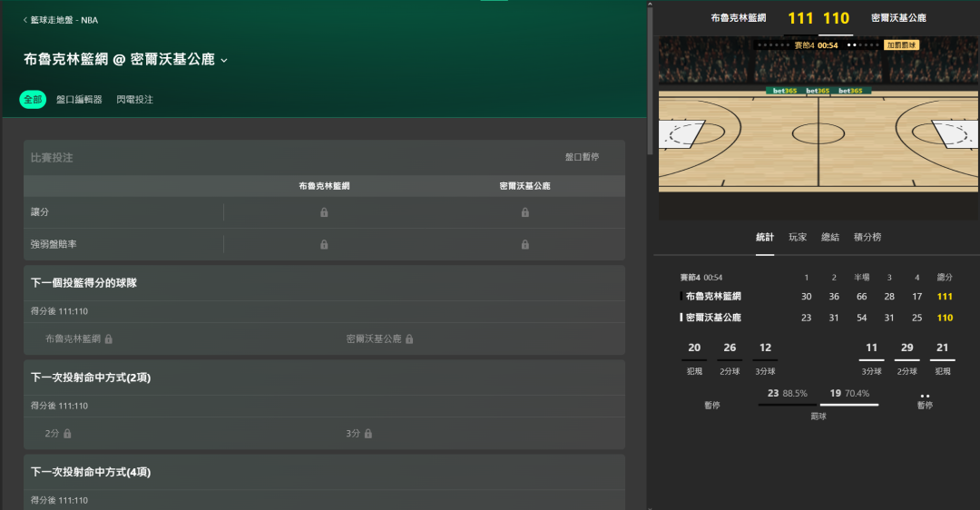
Task: Click the 總分 column header
Action: (945, 278)
